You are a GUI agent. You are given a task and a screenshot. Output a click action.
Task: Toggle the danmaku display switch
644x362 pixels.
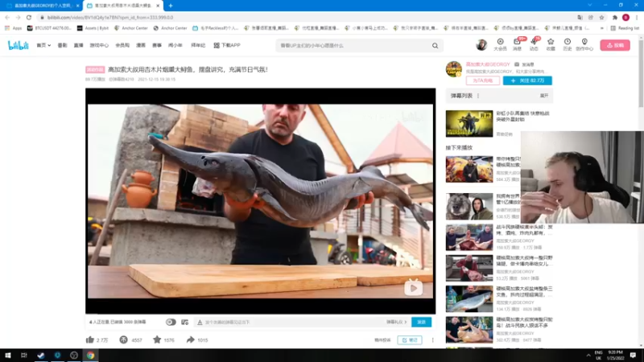(171, 323)
